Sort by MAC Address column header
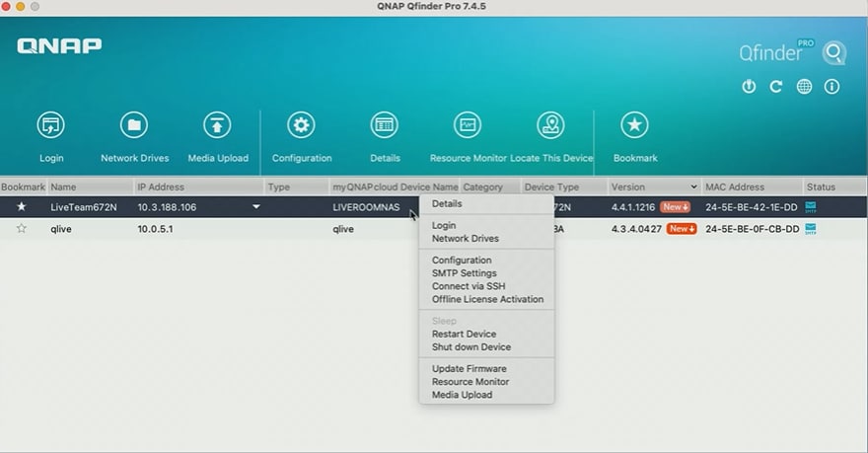The height and width of the screenshot is (453, 868). [753, 187]
